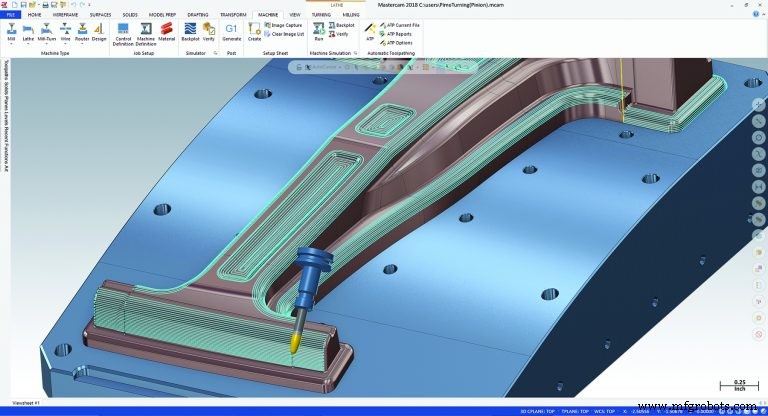The height and width of the screenshot is (416, 768).
Task: Toggle the 3D mode in the status bar
Action: click(x=524, y=412)
